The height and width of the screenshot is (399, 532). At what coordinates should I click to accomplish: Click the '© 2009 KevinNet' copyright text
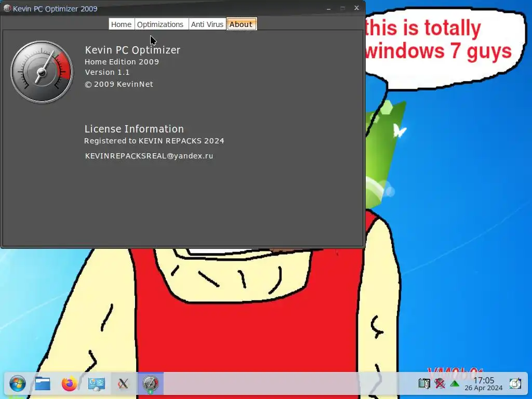pos(119,84)
